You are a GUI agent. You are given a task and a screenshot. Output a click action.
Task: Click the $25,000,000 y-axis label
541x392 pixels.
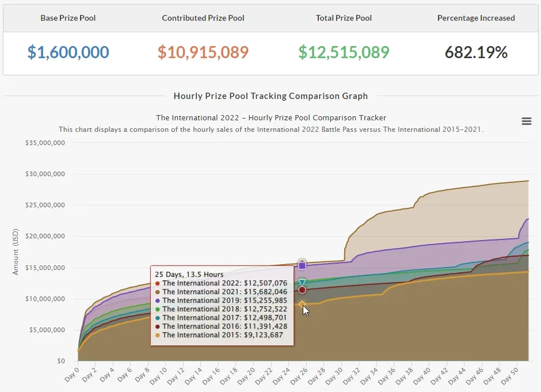tap(45, 205)
